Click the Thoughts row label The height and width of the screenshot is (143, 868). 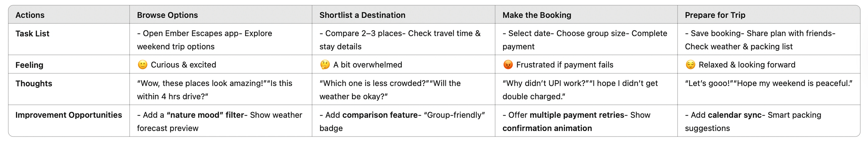tap(34, 84)
